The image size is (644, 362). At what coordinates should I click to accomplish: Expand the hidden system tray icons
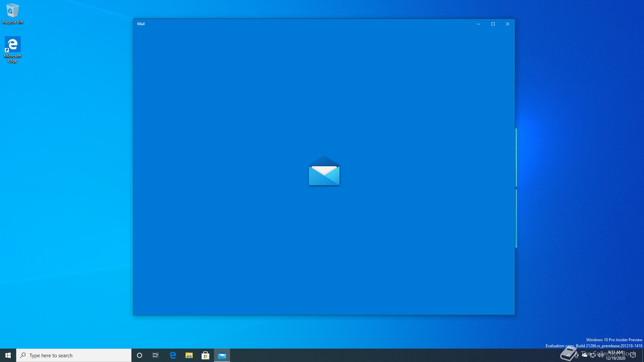coord(569,355)
